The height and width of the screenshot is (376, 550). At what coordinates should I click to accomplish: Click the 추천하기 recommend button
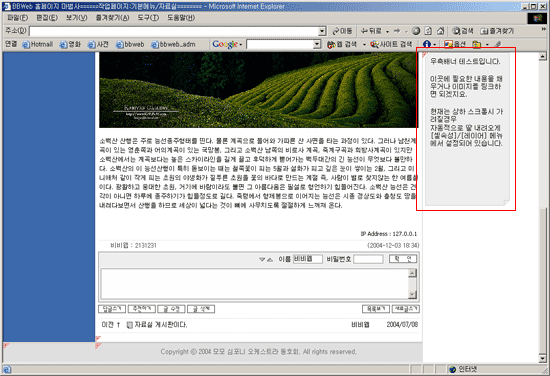pos(142,309)
